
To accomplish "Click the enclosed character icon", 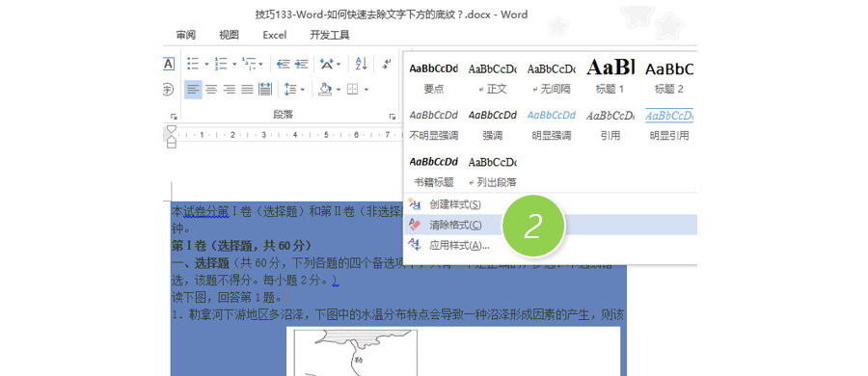I will [168, 89].
